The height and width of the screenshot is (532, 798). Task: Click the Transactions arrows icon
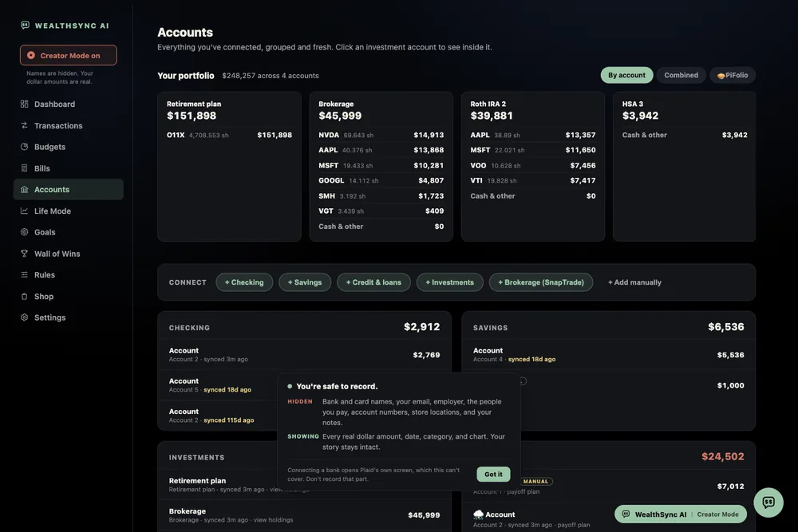24,125
